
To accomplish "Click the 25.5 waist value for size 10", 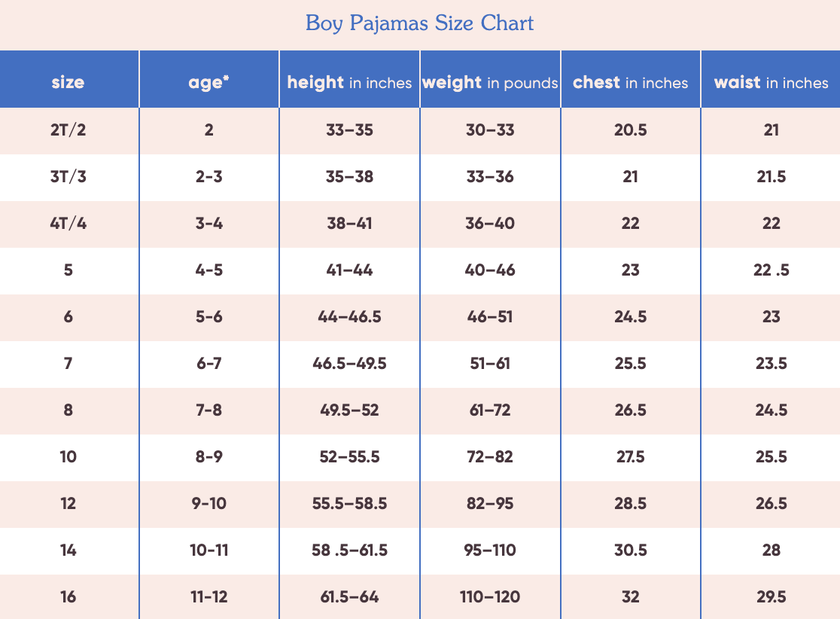I will tap(771, 456).
